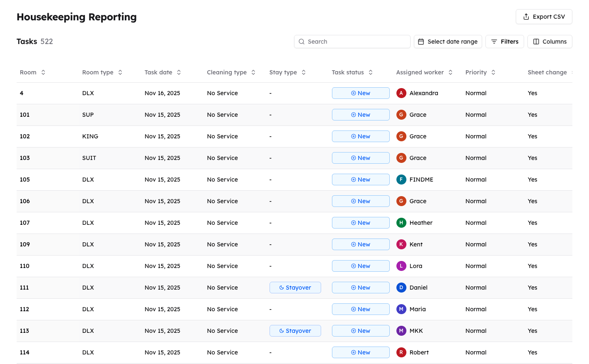Click Stayover badge for room 111
This screenshot has width=589, height=364.
[x=295, y=288]
